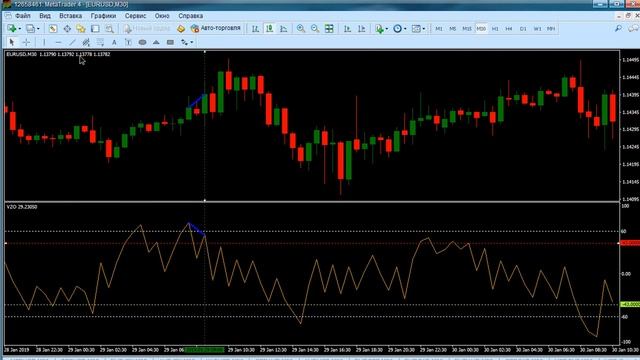
Task: Open the Navigator star-folder icon
Action: click(81, 29)
